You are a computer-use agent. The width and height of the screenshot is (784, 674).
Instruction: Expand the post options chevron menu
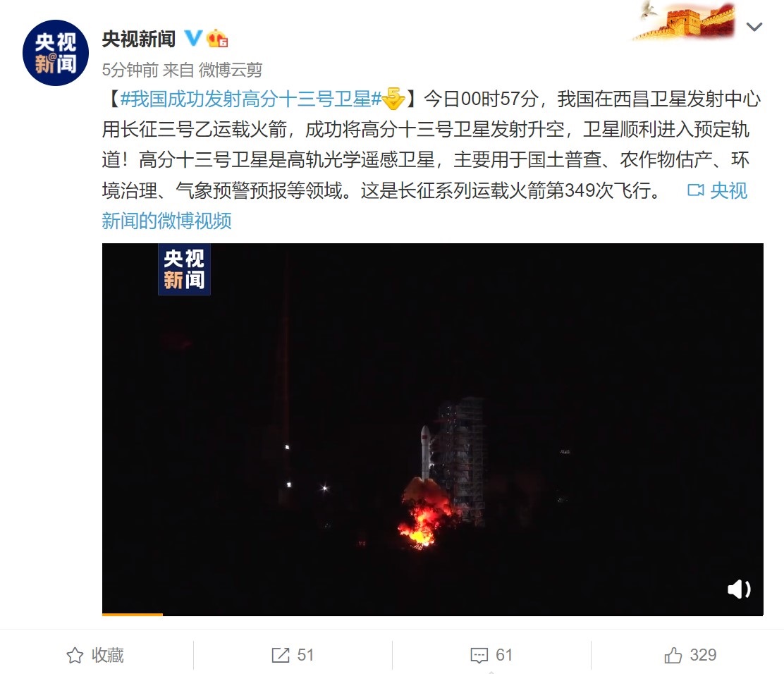click(754, 27)
